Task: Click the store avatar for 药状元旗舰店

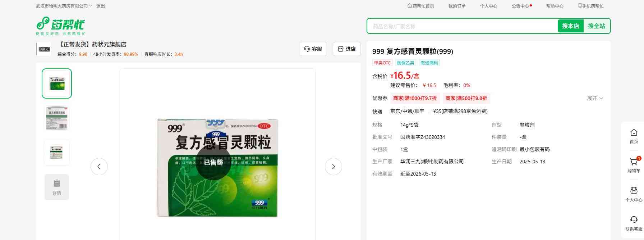Action: coord(44,49)
